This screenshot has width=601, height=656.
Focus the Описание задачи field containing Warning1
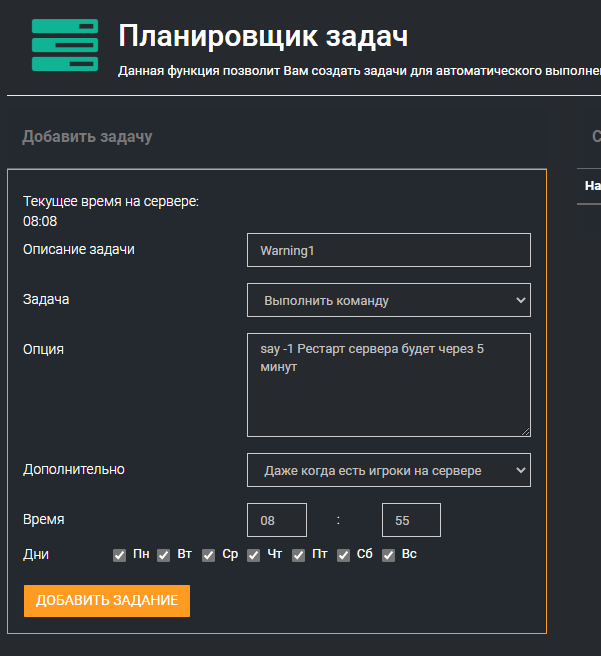388,250
